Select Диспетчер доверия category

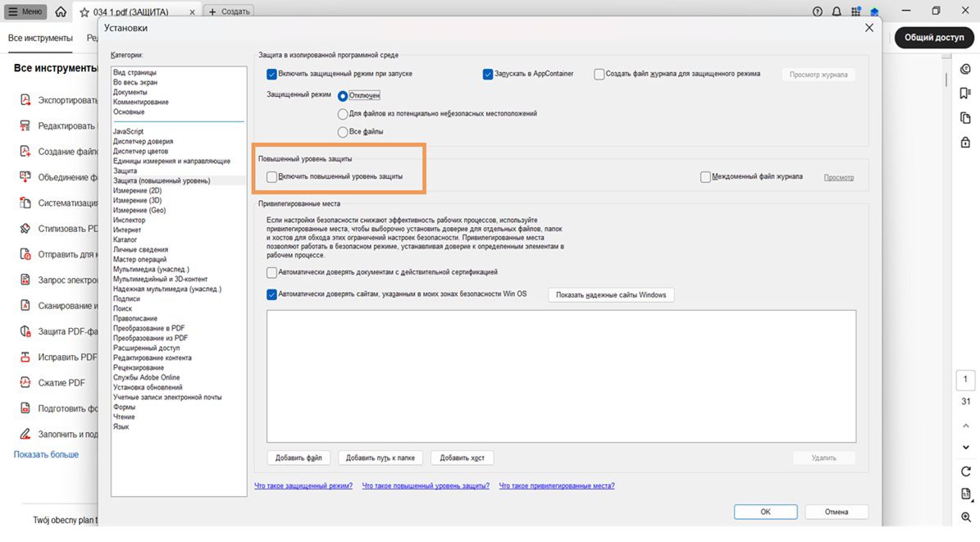tap(144, 141)
